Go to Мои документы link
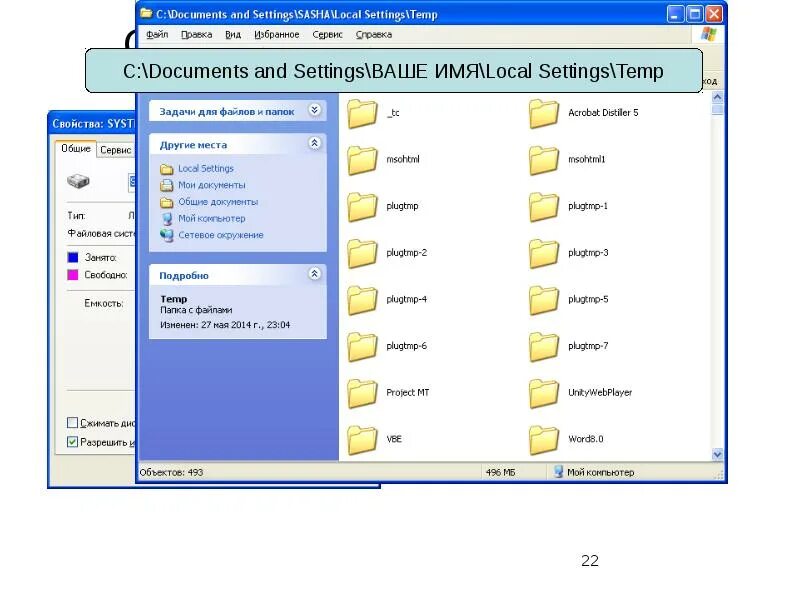 212,185
